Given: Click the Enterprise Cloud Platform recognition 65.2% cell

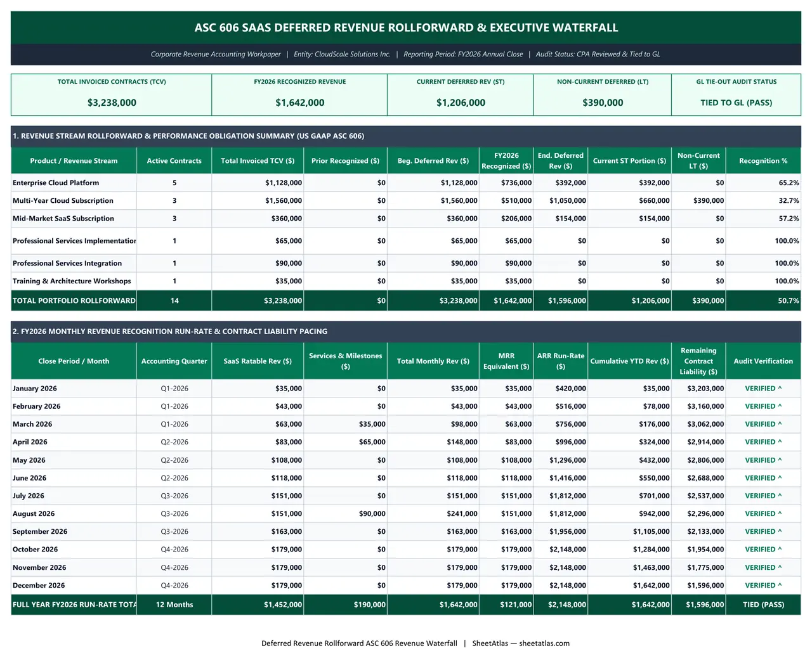Looking at the screenshot, I should [x=763, y=183].
